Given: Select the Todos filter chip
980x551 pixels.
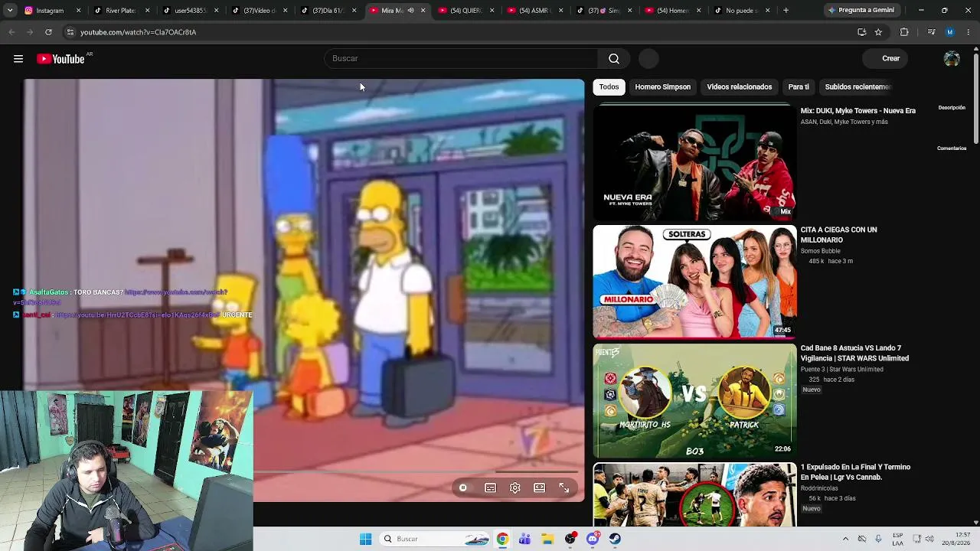Looking at the screenshot, I should pyautogui.click(x=609, y=87).
